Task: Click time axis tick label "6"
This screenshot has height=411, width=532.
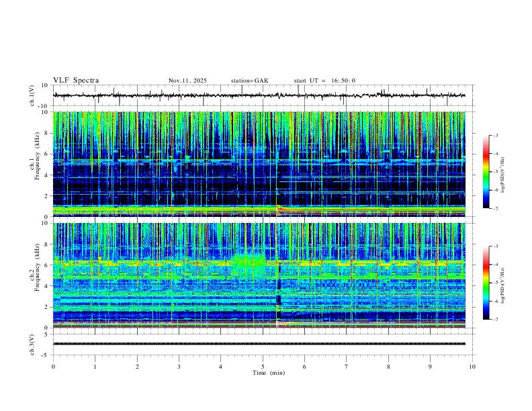Action: 304,367
